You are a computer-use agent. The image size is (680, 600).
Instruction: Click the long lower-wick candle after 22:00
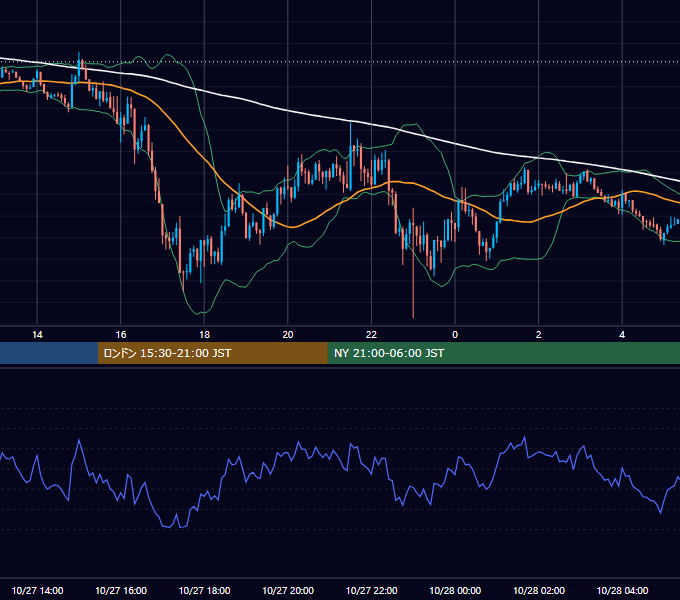coord(413,263)
